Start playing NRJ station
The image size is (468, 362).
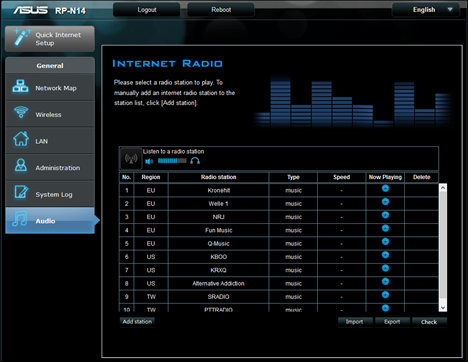(x=385, y=215)
